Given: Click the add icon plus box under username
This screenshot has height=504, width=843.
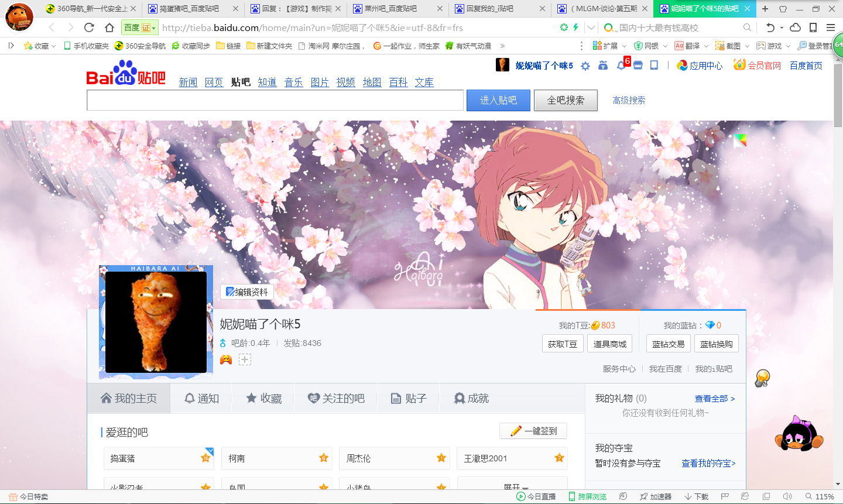Looking at the screenshot, I should [245, 359].
